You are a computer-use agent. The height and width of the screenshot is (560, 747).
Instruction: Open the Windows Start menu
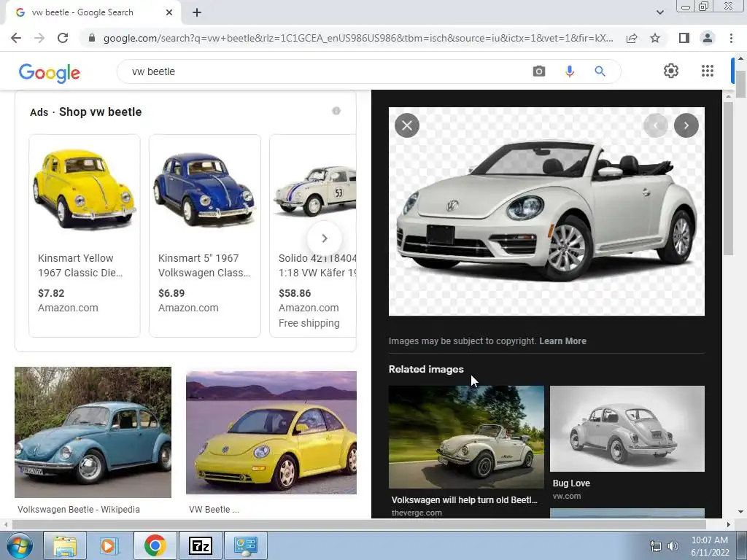pyautogui.click(x=20, y=545)
